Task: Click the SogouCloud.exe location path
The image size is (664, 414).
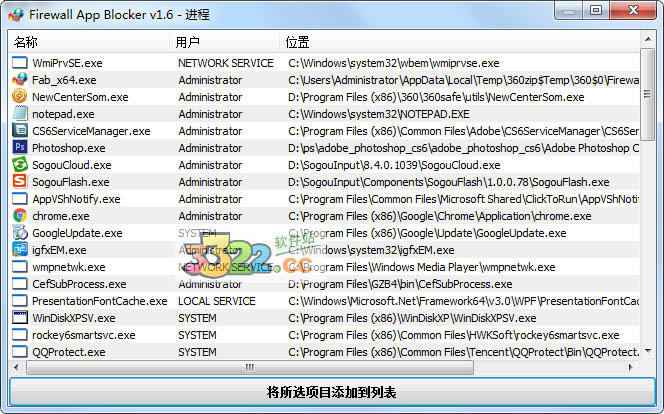Action: [x=394, y=165]
